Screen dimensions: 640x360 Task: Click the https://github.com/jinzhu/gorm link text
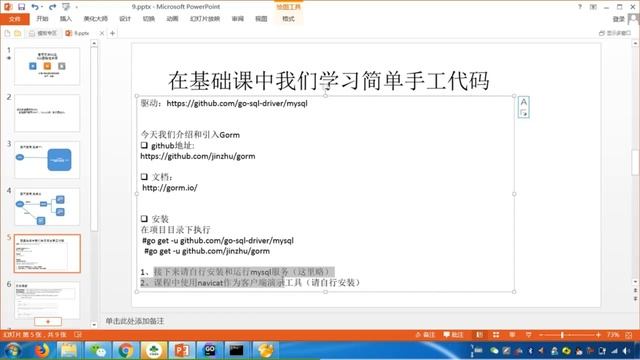pos(198,156)
